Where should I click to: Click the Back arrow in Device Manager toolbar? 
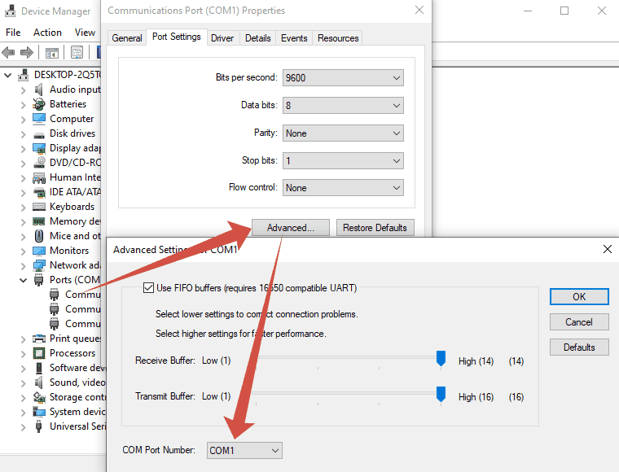pos(9,52)
